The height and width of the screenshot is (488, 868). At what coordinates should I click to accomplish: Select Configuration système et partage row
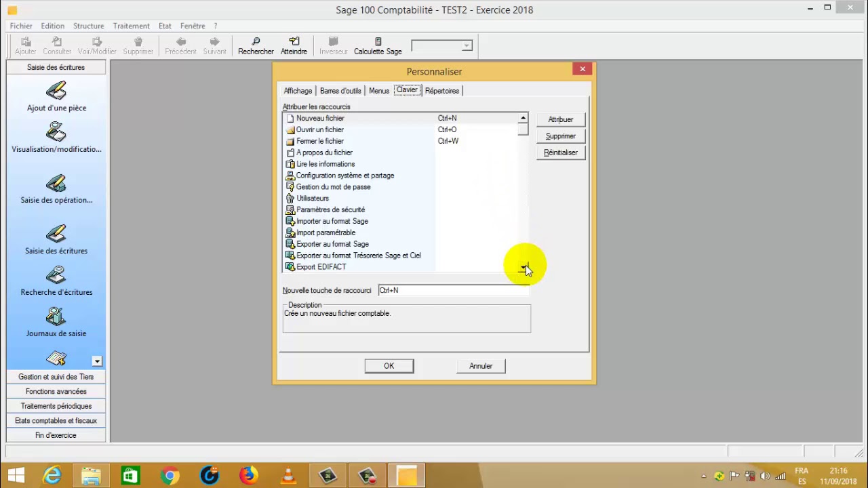coord(401,176)
